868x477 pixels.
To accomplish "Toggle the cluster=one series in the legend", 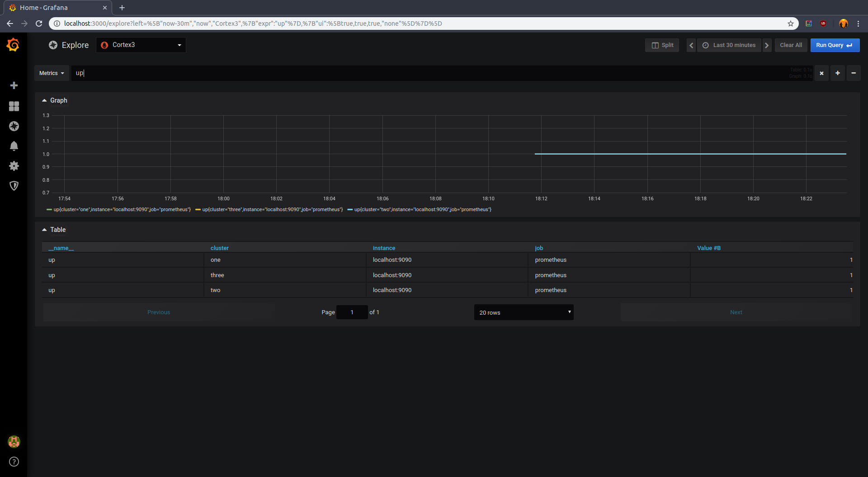I will [x=121, y=209].
